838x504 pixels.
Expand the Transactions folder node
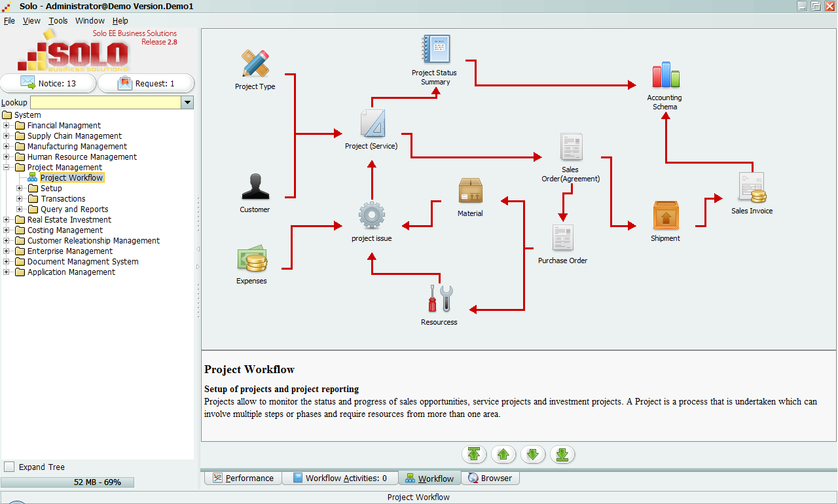pos(20,199)
